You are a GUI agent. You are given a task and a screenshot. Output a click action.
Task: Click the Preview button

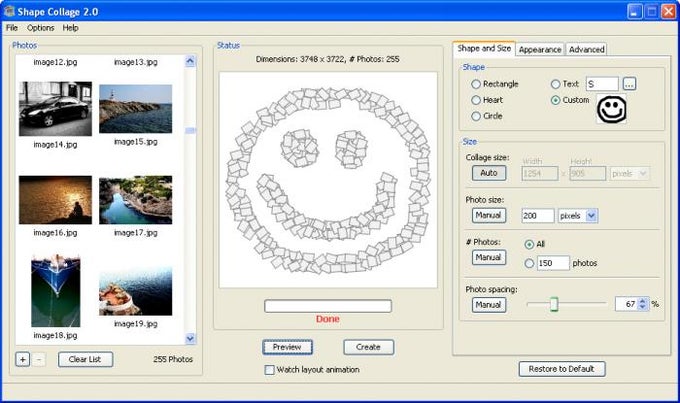pyautogui.click(x=287, y=347)
